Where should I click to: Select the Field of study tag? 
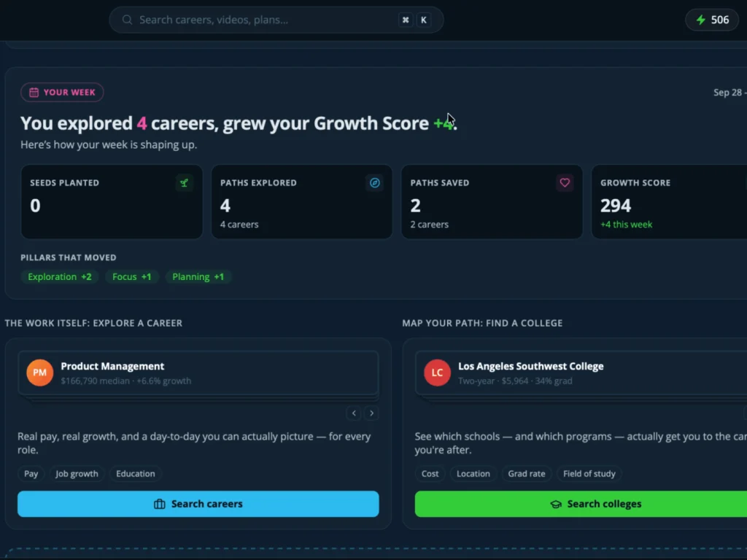589,474
